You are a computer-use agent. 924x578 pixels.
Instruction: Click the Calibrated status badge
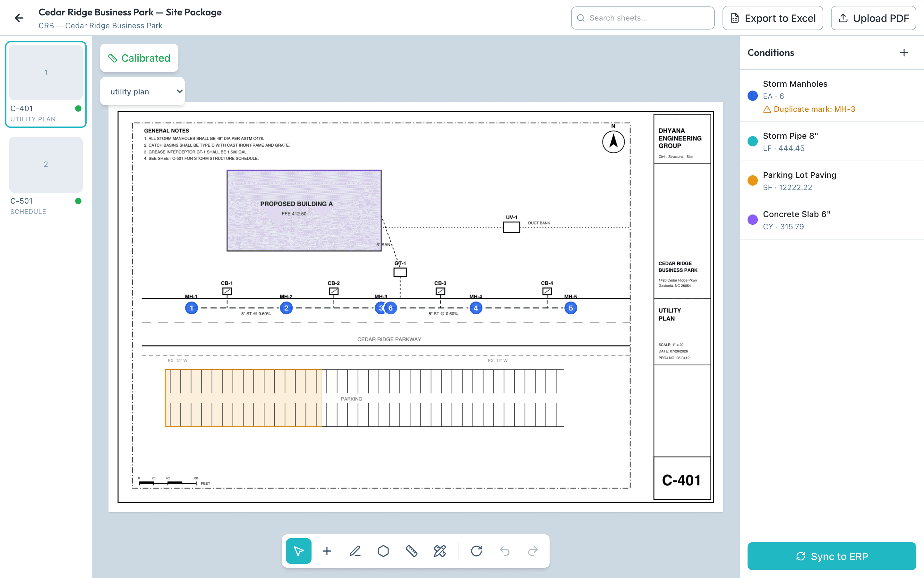click(x=139, y=58)
